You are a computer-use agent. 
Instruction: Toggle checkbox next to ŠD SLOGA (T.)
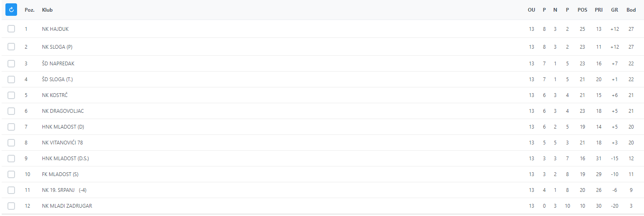(x=11, y=79)
